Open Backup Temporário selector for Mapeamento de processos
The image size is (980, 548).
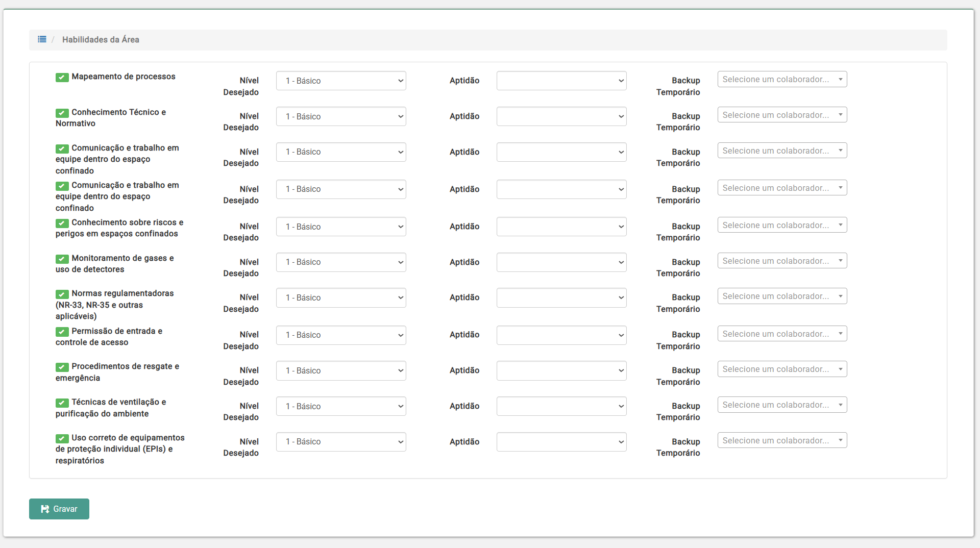(x=781, y=80)
